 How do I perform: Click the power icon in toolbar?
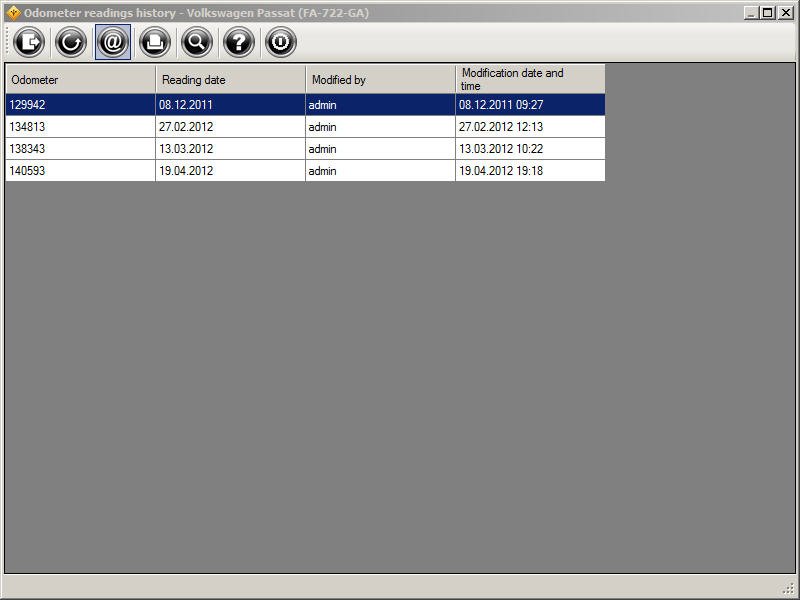click(x=281, y=42)
